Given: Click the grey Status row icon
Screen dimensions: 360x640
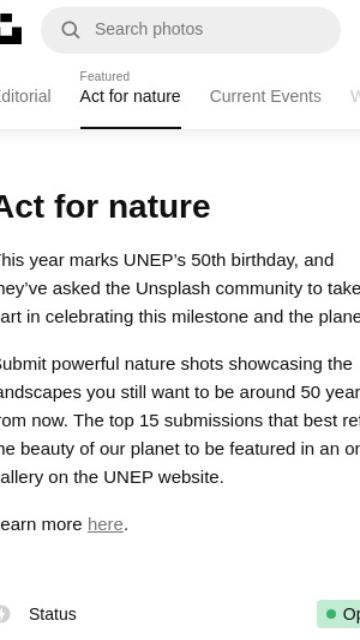Looking at the screenshot, I should [x=4, y=614].
